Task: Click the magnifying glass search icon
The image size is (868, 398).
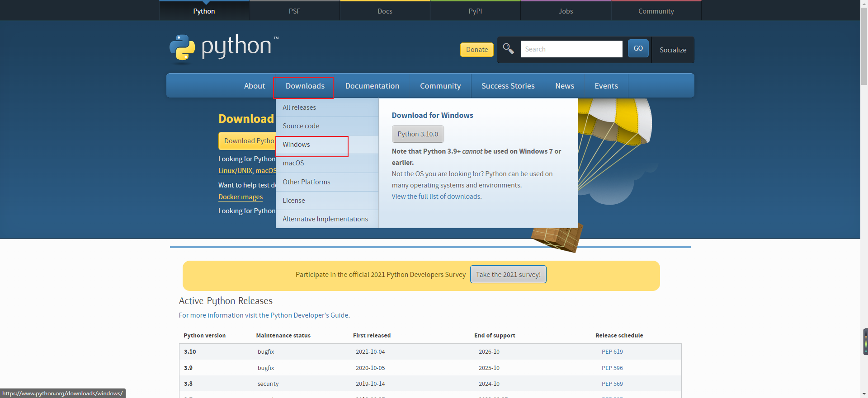Action: (x=508, y=49)
